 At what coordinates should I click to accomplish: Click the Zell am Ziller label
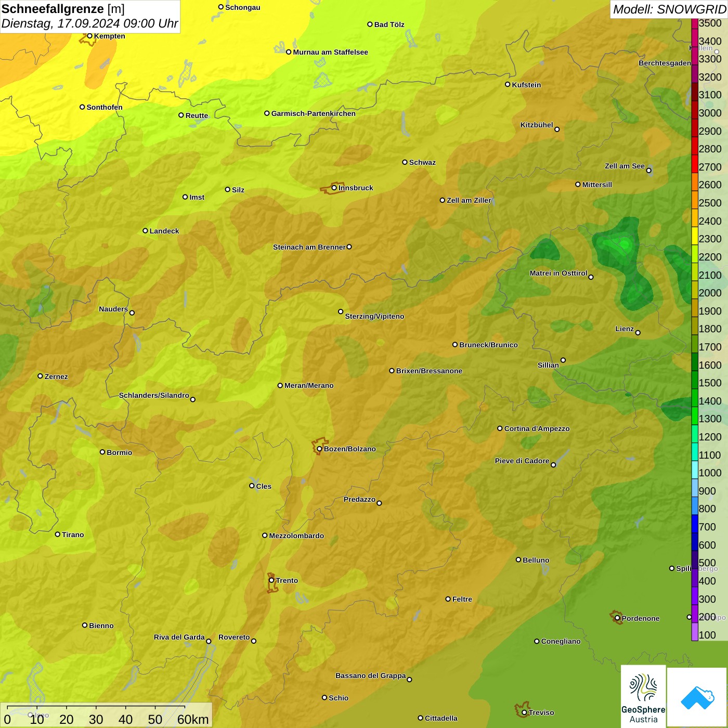coord(469,200)
